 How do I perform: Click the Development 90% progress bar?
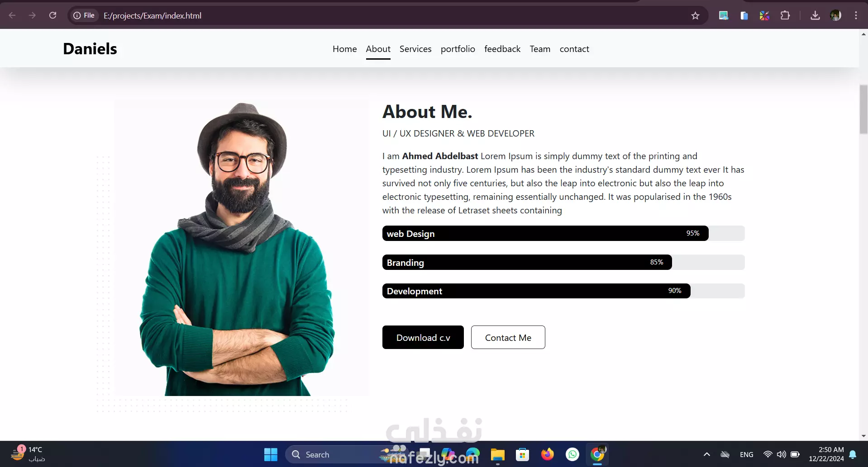[x=536, y=291]
